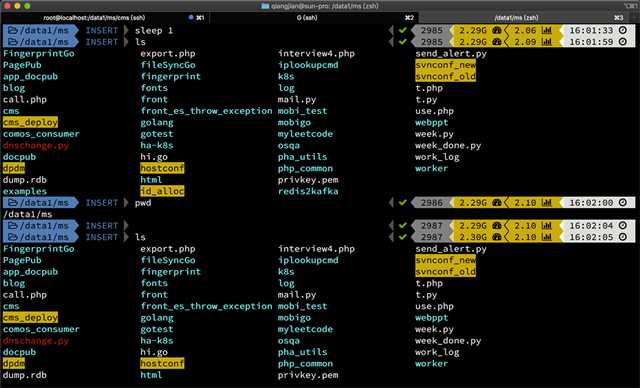640x388 pixels.
Task: Click the green checkmark in the 16:01:59 row
Action: (x=403, y=42)
